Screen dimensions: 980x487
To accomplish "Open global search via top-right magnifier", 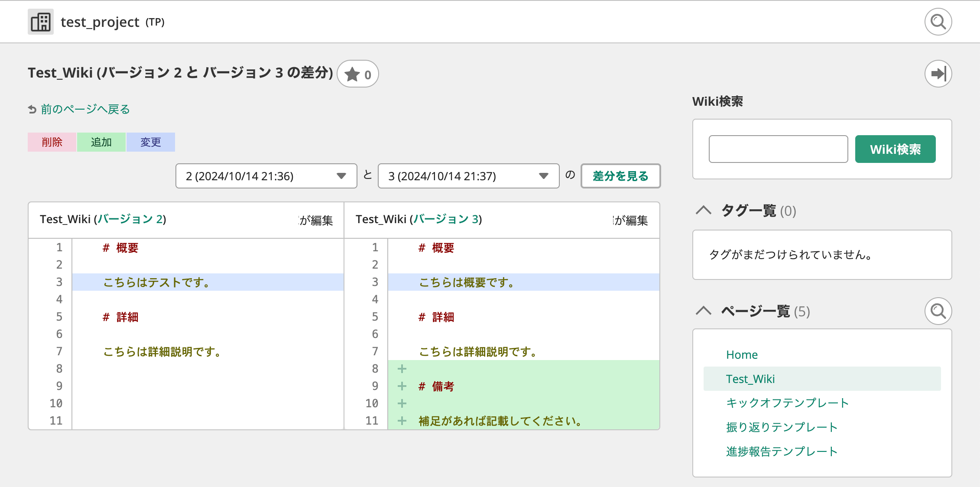I will (x=938, y=22).
